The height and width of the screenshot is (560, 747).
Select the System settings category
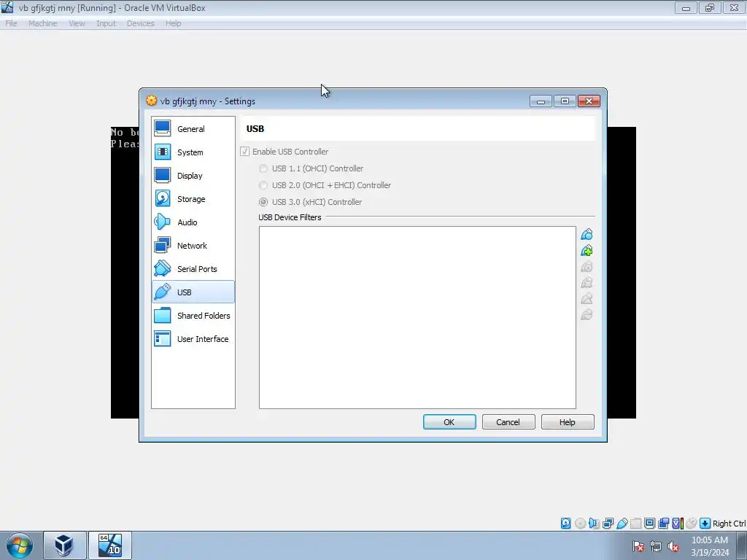193,152
